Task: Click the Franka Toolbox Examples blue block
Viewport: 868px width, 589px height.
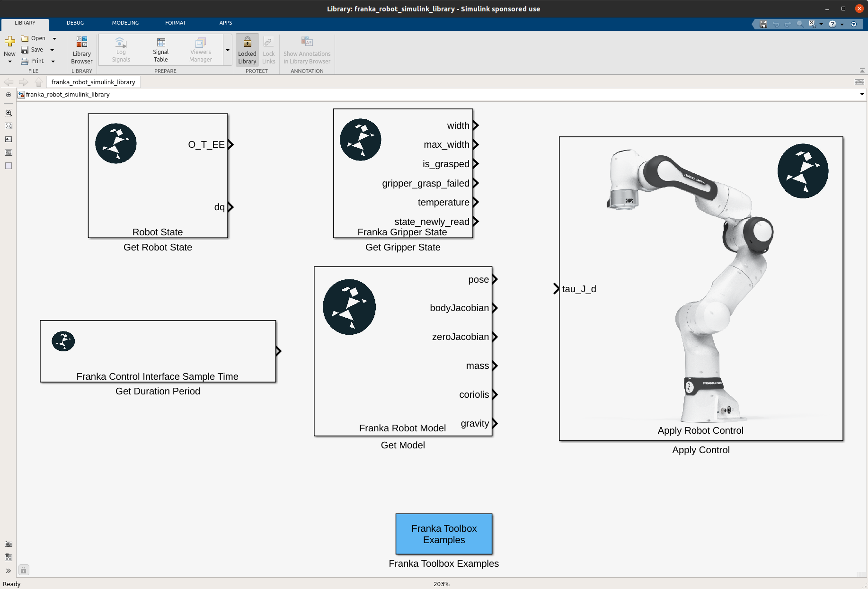Action: (444, 534)
